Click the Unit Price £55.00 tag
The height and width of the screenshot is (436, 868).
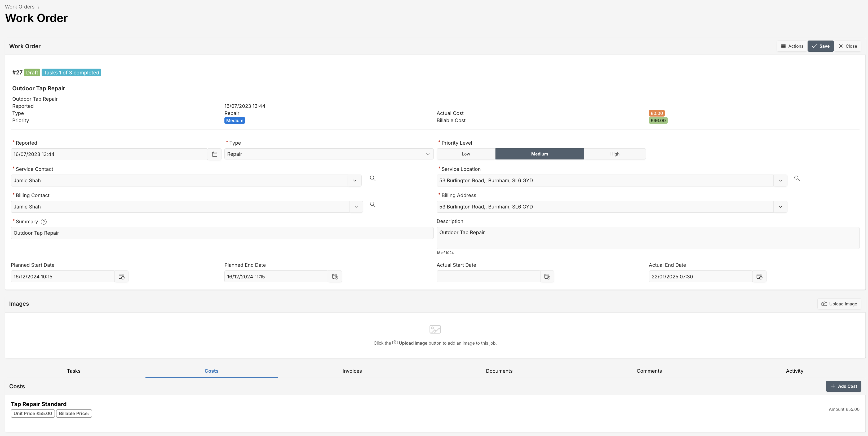(x=33, y=413)
